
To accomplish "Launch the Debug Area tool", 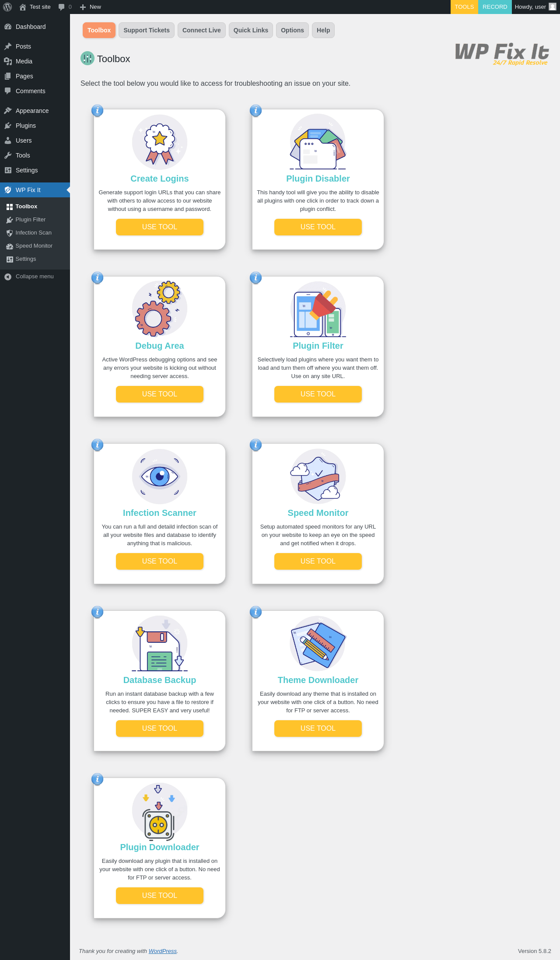I will [160, 394].
